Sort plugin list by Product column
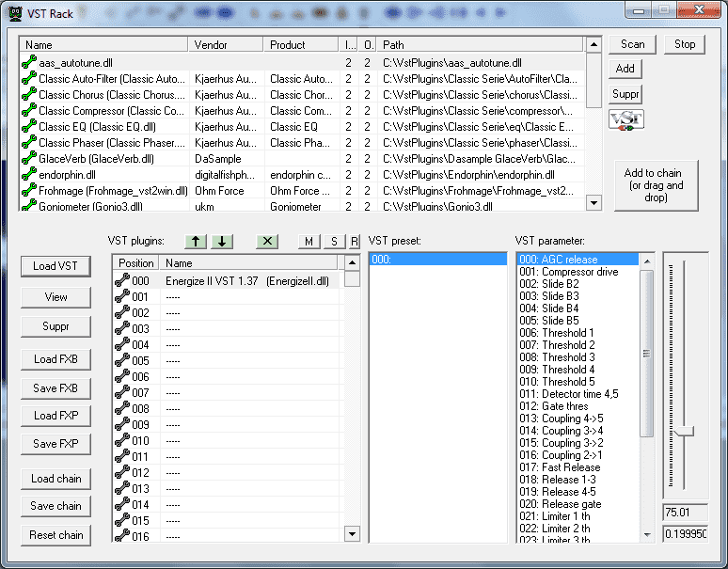The image size is (728, 569). click(301, 44)
